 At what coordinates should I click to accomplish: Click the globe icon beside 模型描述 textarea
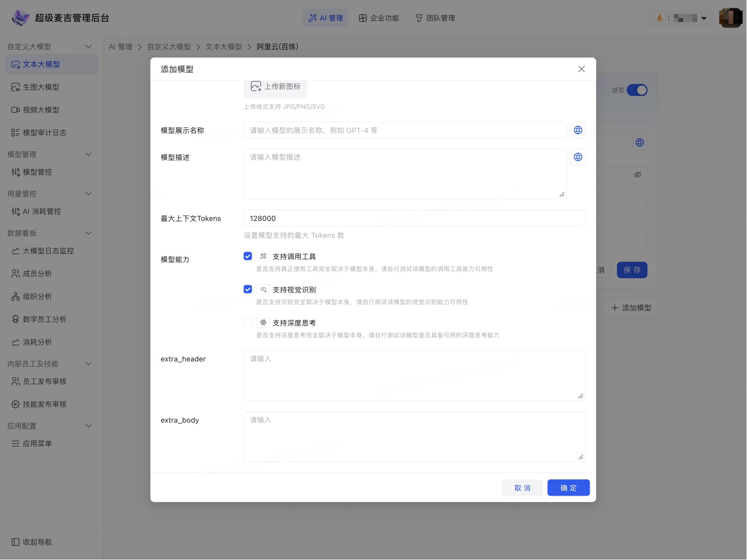coord(578,157)
